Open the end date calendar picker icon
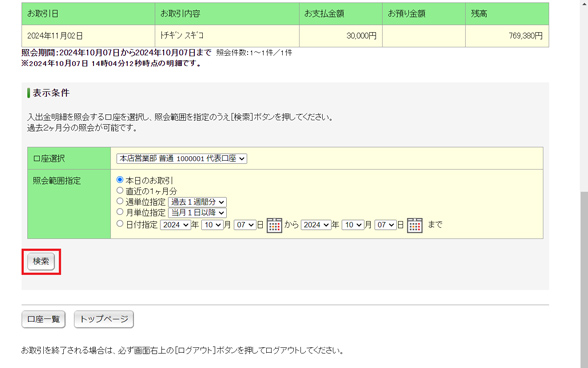The height and width of the screenshot is (368, 588). tap(415, 225)
